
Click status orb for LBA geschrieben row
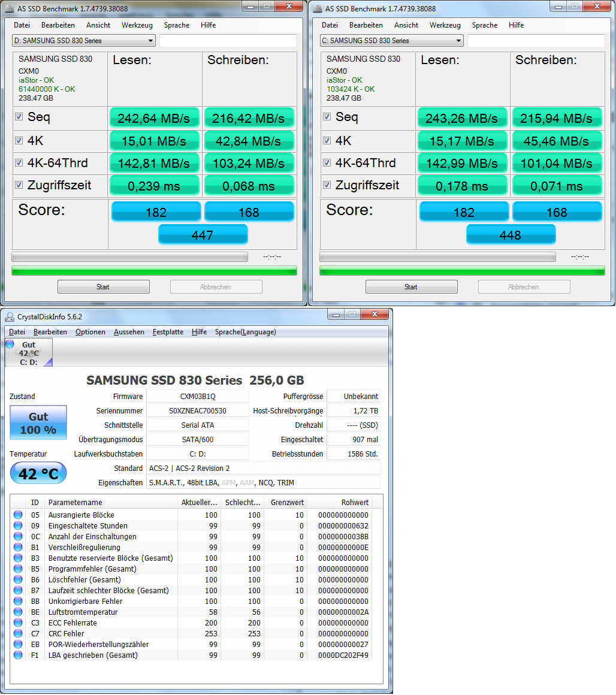(18, 655)
